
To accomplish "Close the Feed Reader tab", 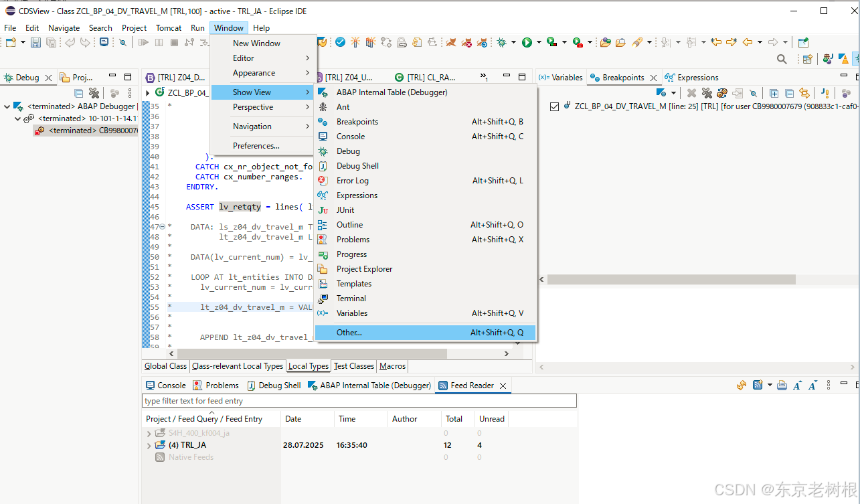I will tap(503, 386).
